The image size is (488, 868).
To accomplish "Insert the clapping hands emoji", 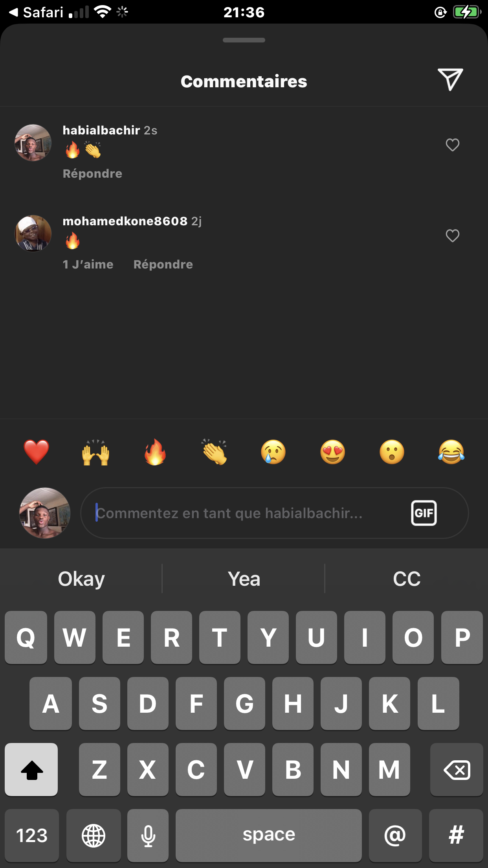I will pyautogui.click(x=214, y=452).
